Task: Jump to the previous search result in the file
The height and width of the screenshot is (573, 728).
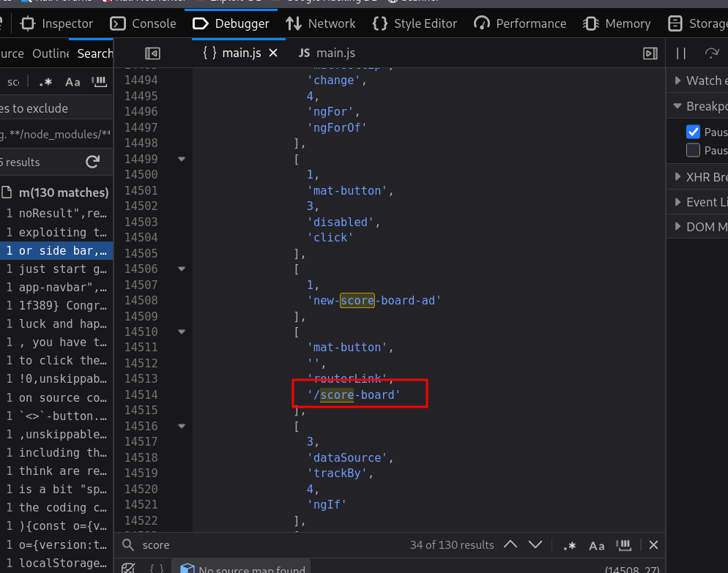Action: [x=510, y=545]
